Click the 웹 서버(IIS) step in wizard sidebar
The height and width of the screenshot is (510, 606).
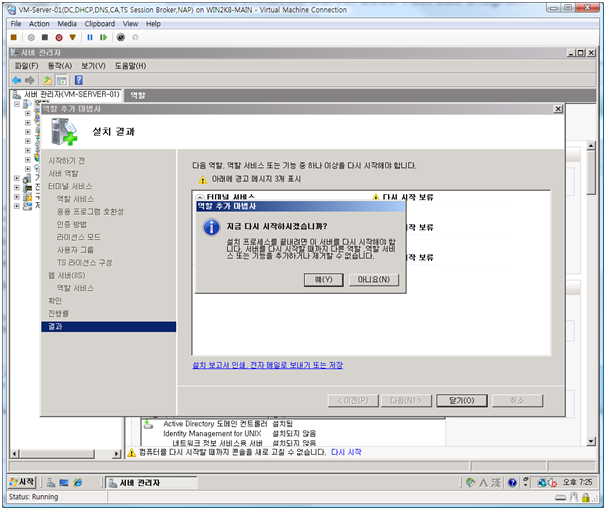[66, 275]
